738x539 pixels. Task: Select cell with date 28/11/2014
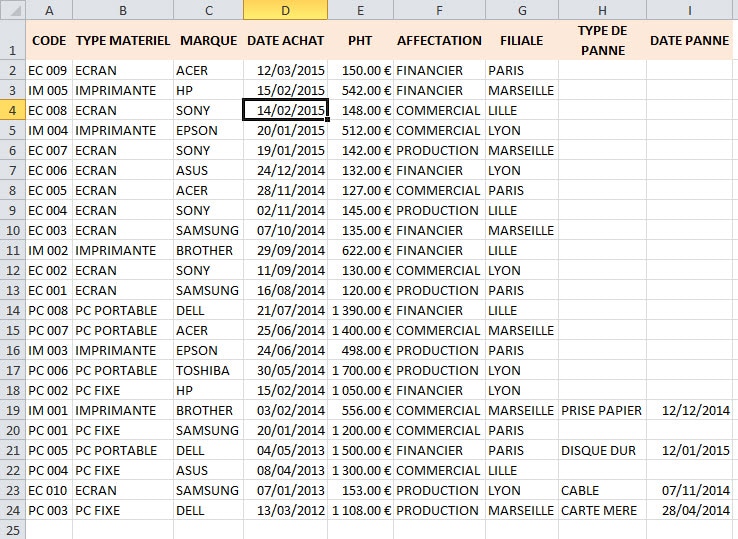(285, 190)
